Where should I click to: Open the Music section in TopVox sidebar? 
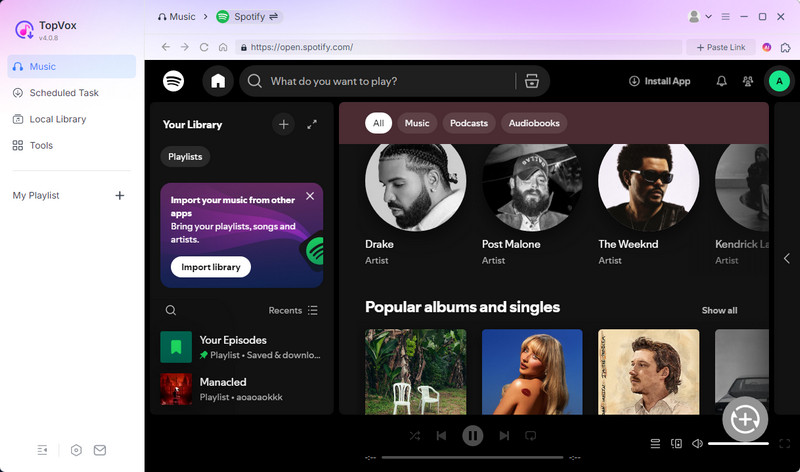71,66
